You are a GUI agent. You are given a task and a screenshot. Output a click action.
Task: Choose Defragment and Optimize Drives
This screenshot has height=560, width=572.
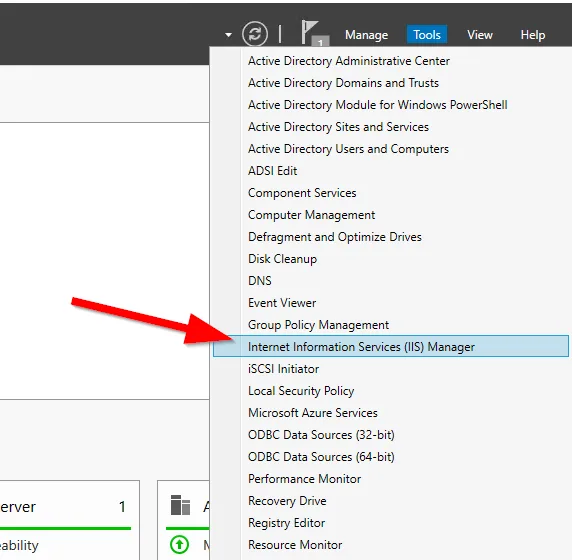click(335, 237)
